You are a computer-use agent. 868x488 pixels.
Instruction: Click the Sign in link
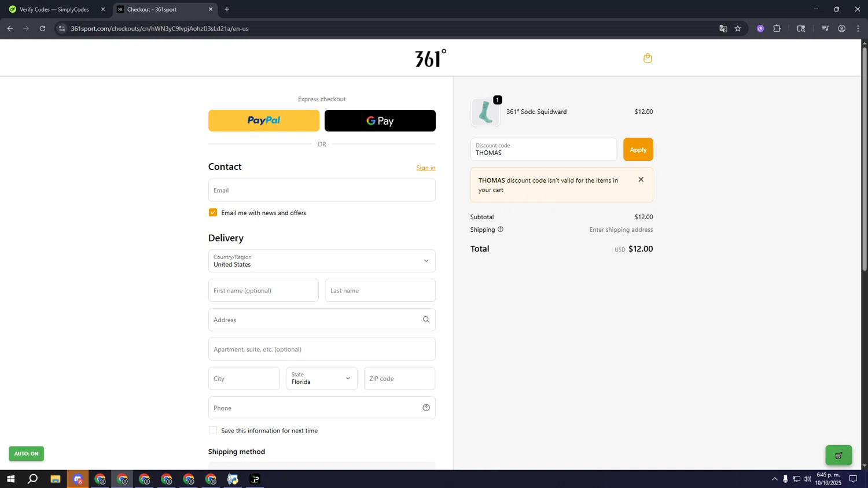tap(426, 168)
